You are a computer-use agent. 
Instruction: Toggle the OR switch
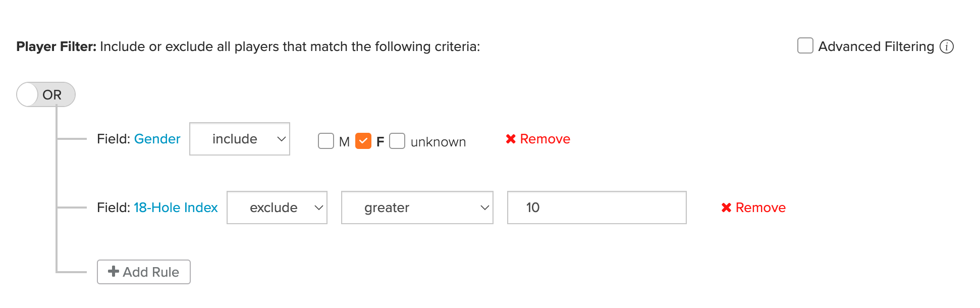tap(46, 94)
